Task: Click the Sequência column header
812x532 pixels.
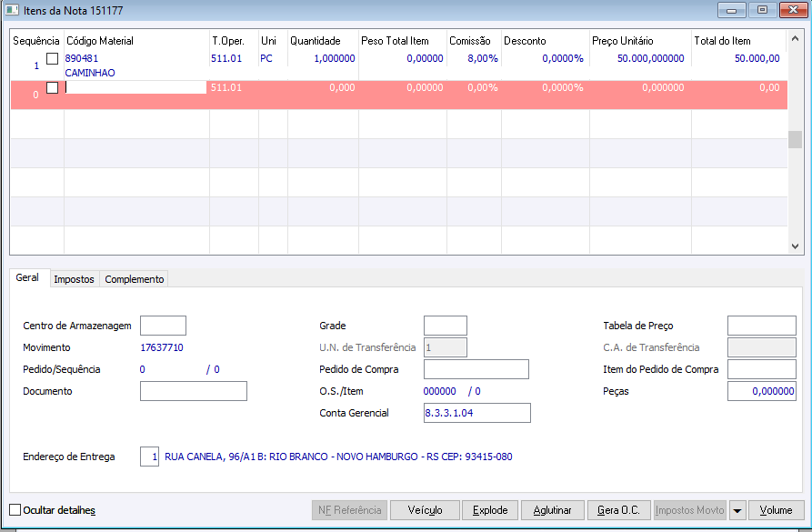Action: point(36,41)
